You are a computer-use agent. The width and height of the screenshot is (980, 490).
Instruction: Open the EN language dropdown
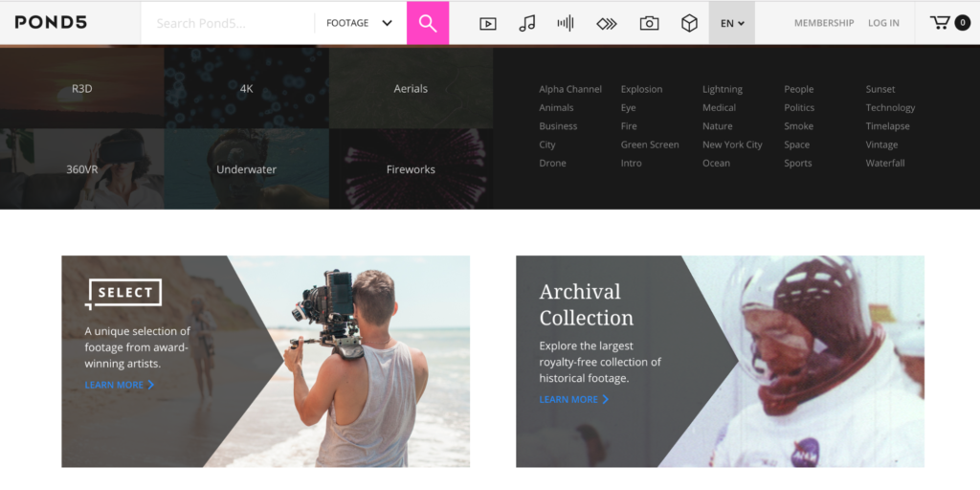[732, 23]
